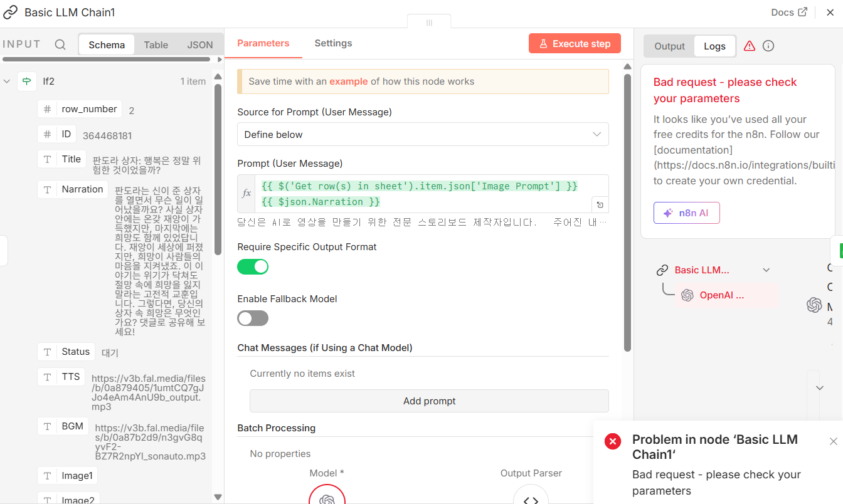Open the Parameters tab

[x=263, y=43]
